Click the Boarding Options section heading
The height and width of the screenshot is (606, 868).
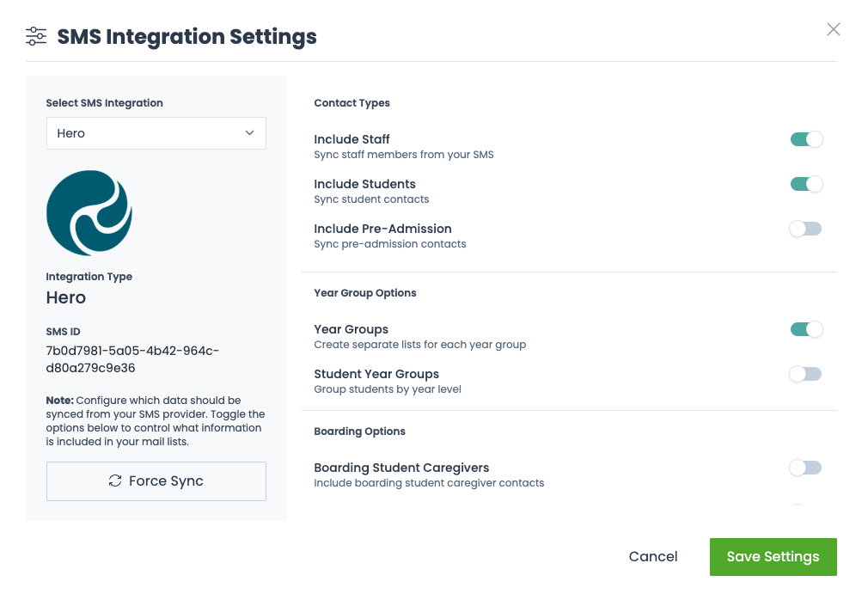coord(359,432)
